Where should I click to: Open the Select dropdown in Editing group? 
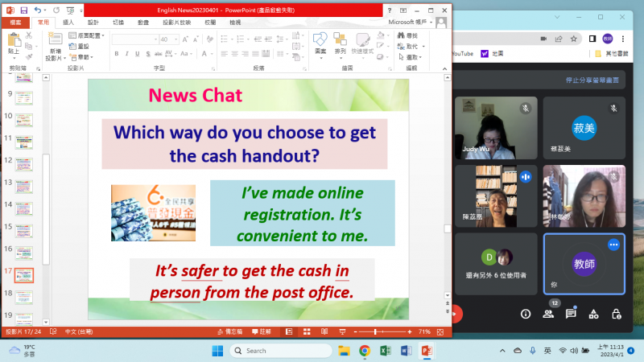(x=410, y=57)
